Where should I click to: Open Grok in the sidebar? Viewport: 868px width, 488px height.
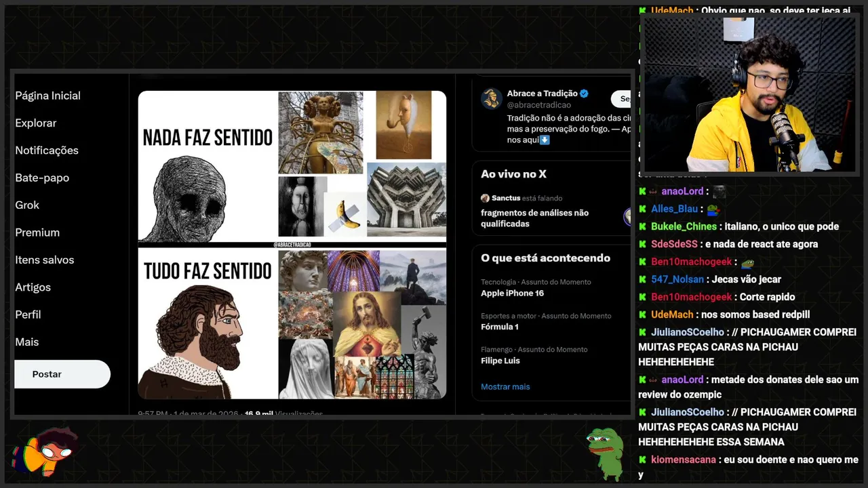coord(27,205)
